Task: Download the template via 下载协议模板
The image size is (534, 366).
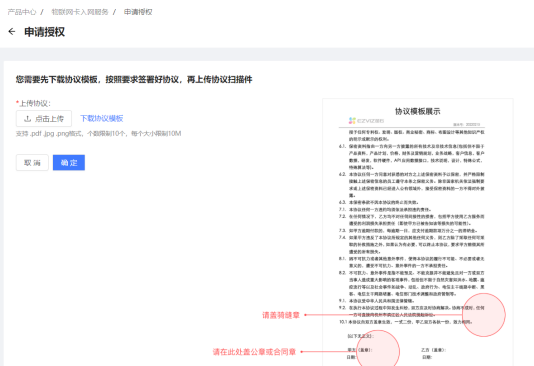Action: click(x=101, y=118)
